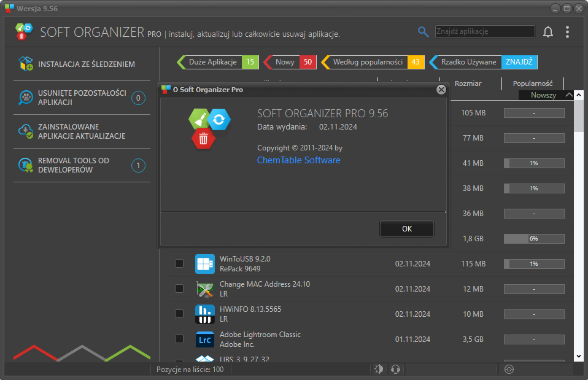Image resolution: width=588 pixels, height=380 pixels.
Task: Click the WinToUSB application icon
Action: tap(205, 264)
